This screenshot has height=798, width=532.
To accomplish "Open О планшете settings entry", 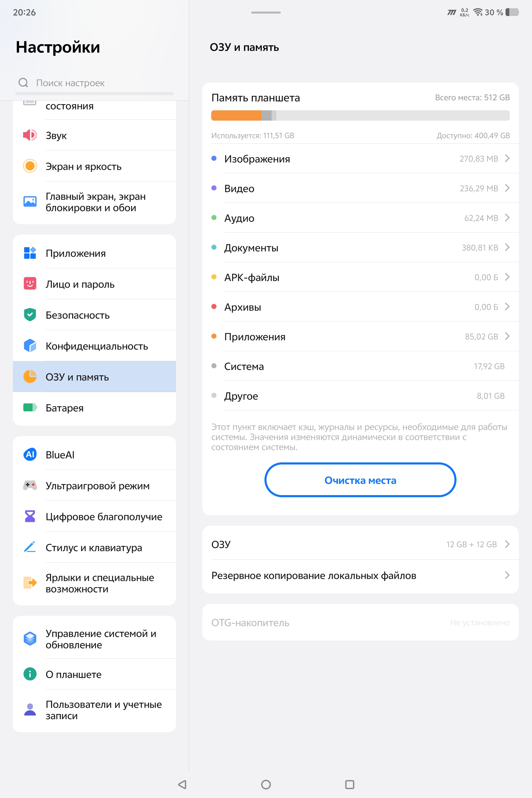I will pos(94,674).
